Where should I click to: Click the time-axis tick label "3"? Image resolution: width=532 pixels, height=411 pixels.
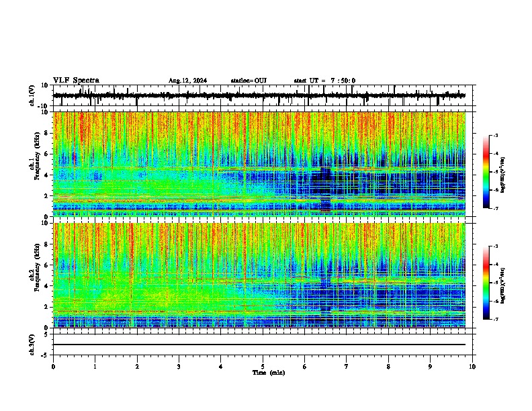click(179, 367)
